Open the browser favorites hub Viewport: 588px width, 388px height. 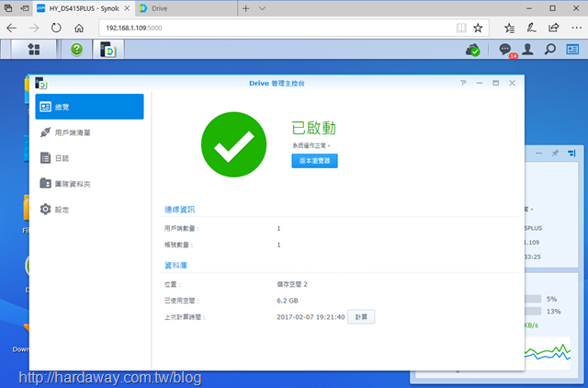click(509, 28)
